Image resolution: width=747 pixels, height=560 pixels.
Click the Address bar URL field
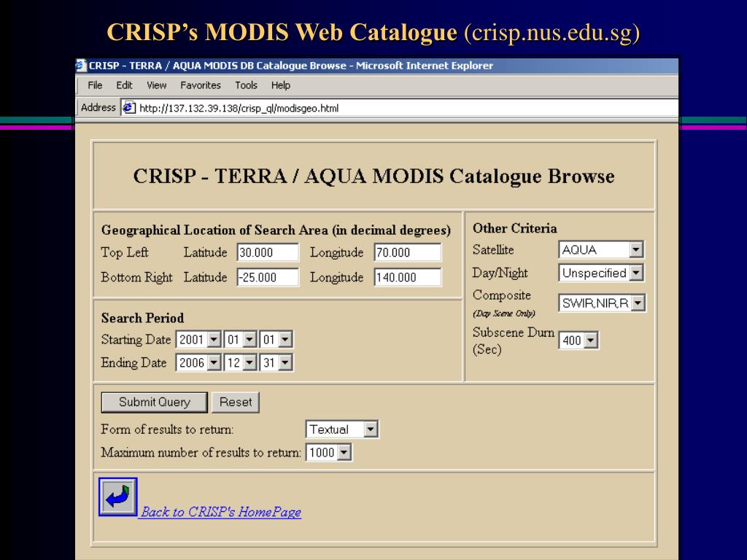tap(400, 108)
